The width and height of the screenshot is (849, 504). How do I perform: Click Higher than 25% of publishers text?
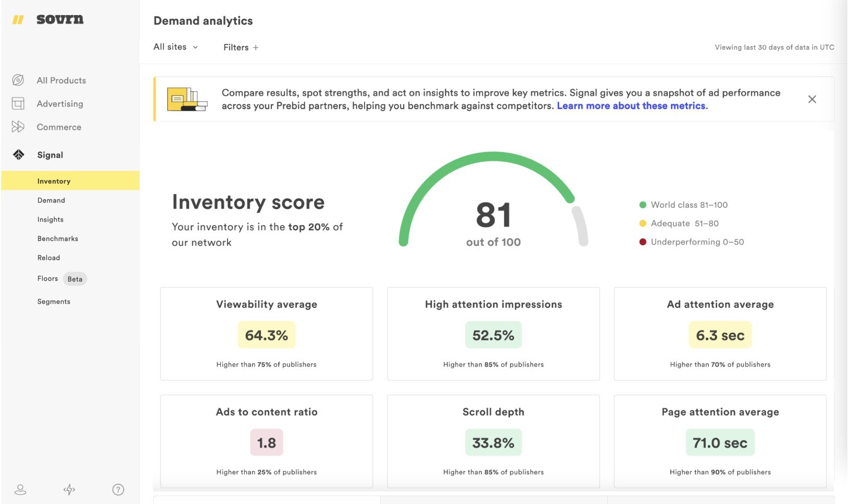pyautogui.click(x=267, y=472)
